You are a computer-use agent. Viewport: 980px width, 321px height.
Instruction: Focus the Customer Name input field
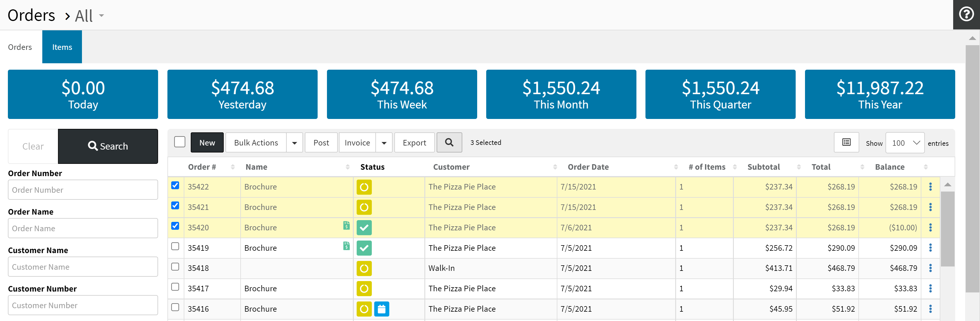(83, 266)
